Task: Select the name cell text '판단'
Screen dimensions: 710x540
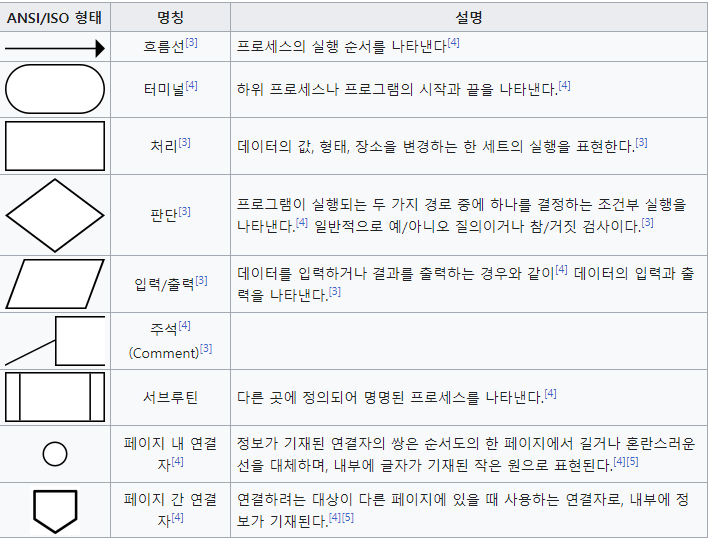Action: (164, 215)
